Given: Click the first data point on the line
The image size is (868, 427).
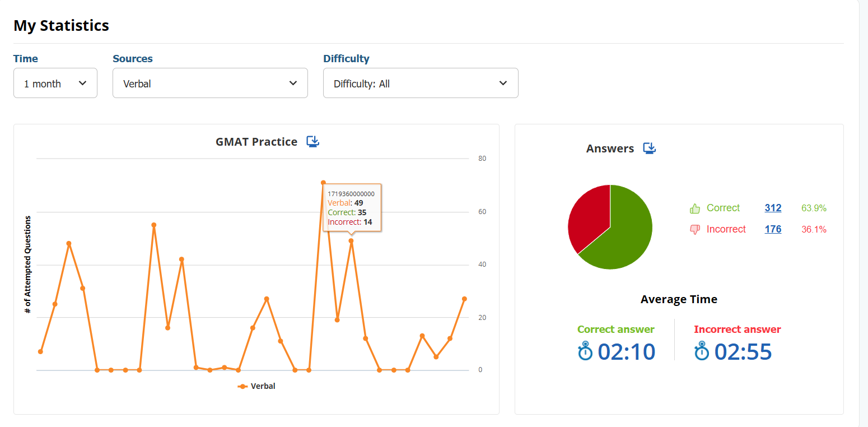Looking at the screenshot, I should tap(40, 351).
